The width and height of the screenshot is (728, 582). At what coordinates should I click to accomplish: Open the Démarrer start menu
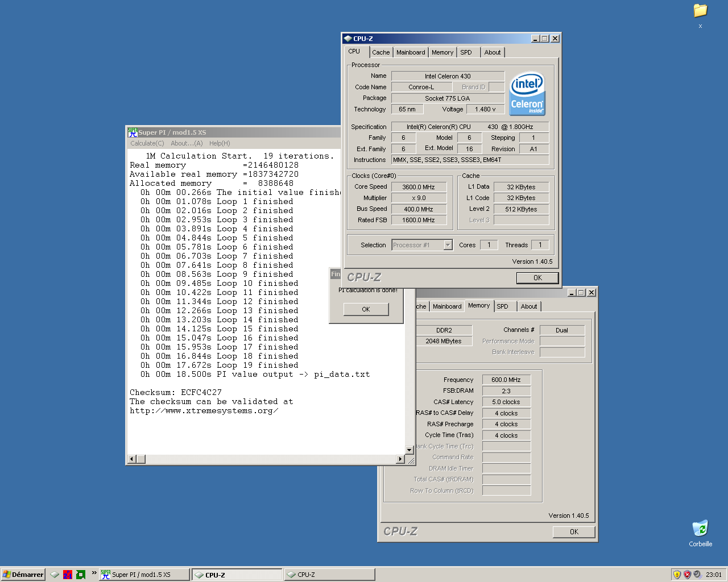(x=23, y=575)
